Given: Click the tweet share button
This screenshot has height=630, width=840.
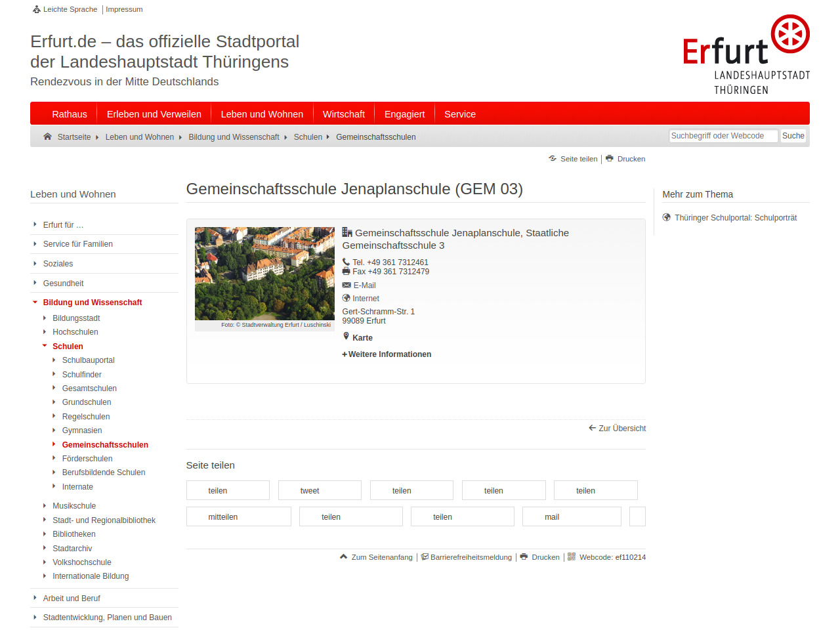Looking at the screenshot, I should [x=320, y=490].
